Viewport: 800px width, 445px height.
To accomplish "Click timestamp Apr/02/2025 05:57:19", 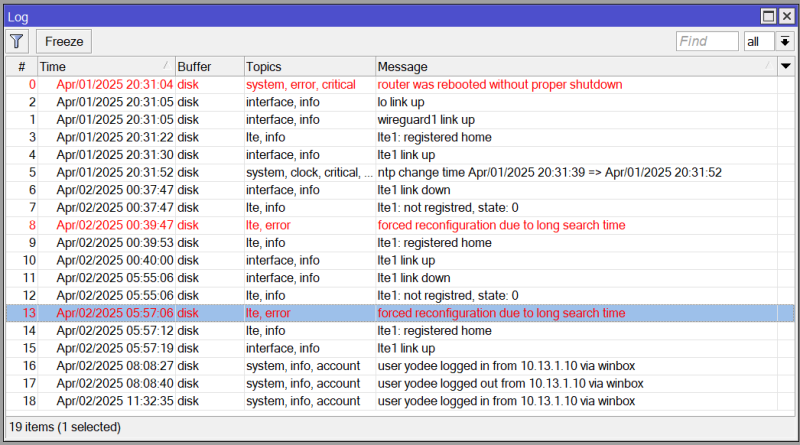I will [115, 349].
